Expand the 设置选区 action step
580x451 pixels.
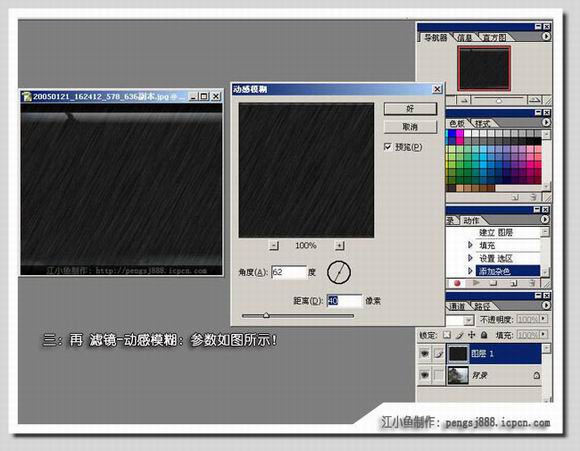pos(470,258)
